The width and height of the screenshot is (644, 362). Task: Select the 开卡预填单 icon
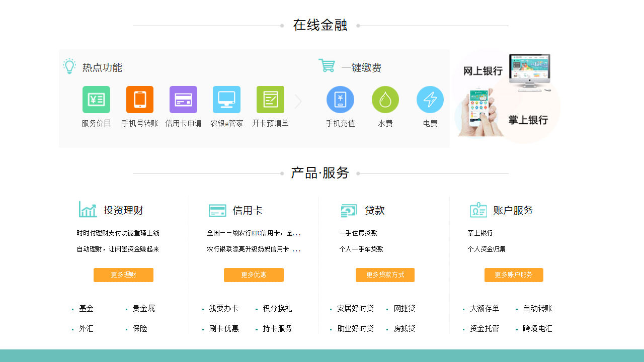[x=270, y=99]
